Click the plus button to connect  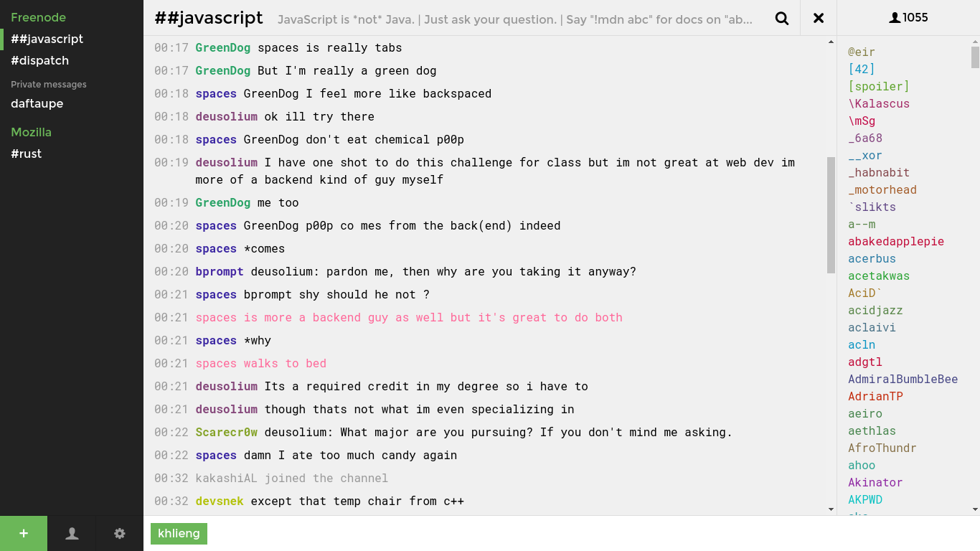click(24, 533)
